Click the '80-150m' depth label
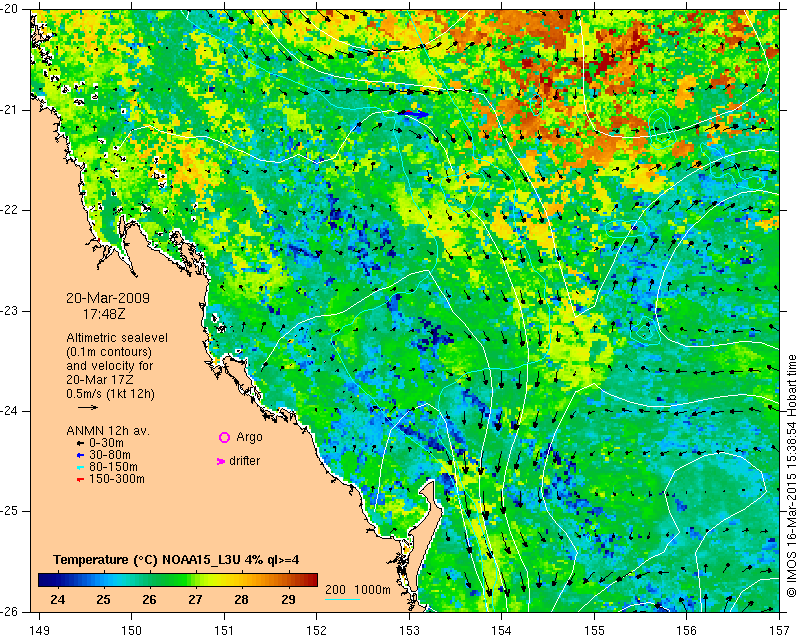 click(113, 467)
